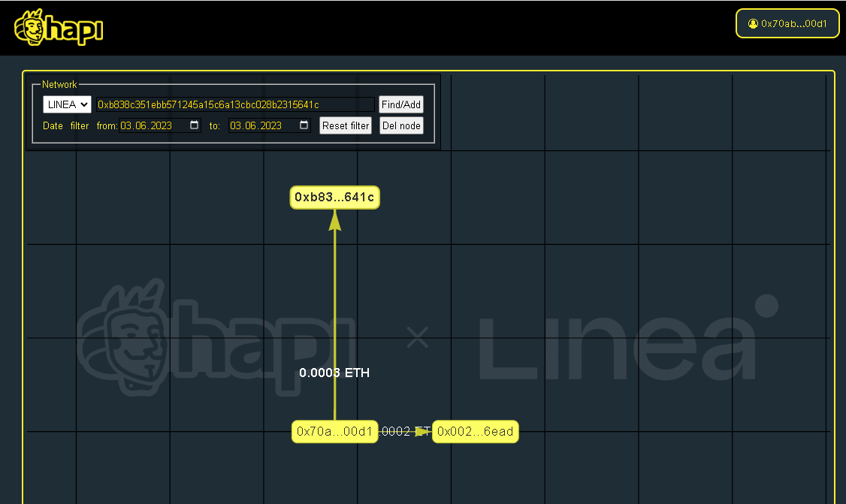
Task: Click the from date field 03.06.2023
Action: (x=160, y=125)
